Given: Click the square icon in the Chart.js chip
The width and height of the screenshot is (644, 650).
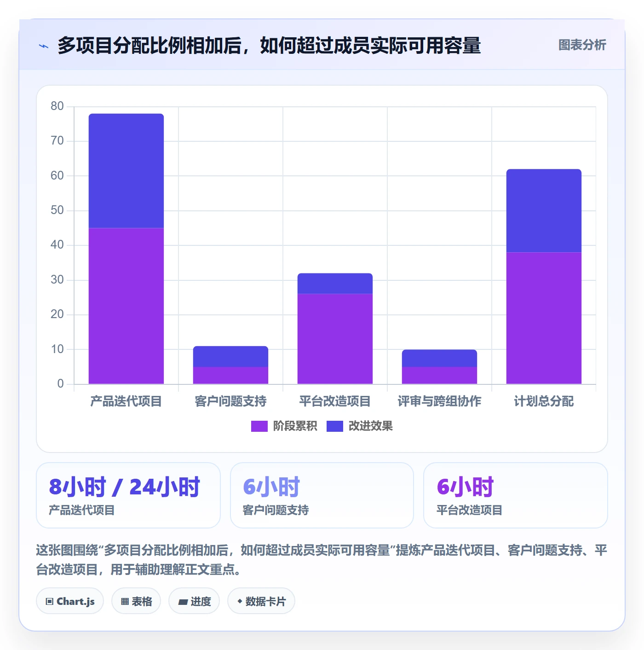Looking at the screenshot, I should (50, 602).
